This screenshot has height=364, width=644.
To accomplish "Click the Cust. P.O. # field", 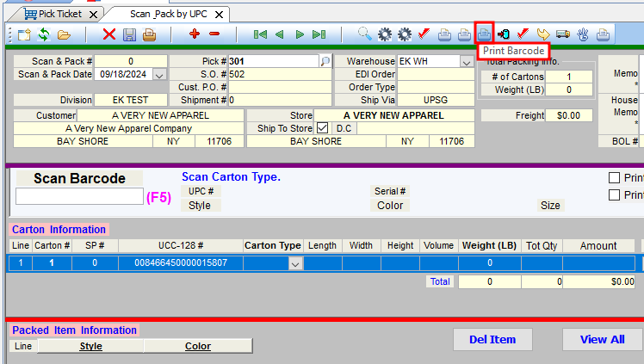I will [x=280, y=87].
